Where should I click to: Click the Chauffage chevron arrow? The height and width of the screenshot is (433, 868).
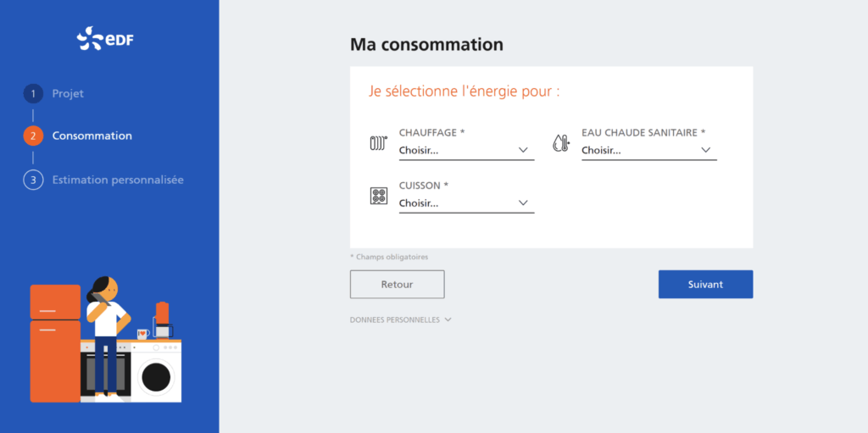(523, 150)
